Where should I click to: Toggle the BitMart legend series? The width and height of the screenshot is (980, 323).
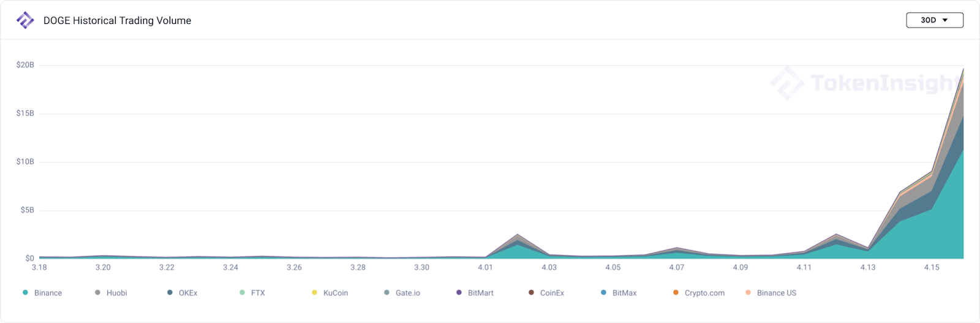[x=475, y=293]
